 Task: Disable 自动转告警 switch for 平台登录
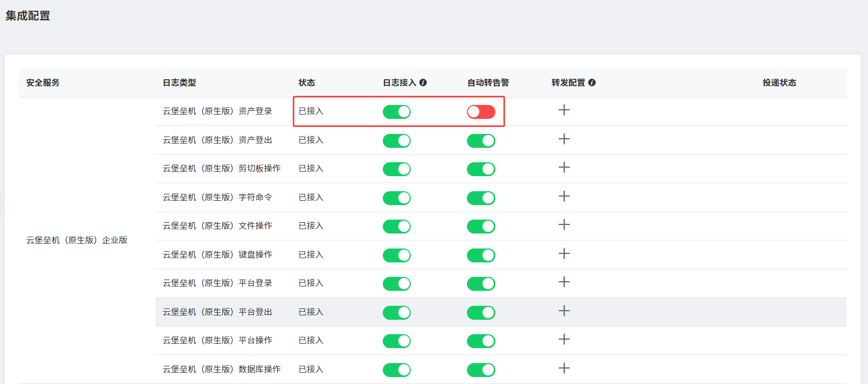pyautogui.click(x=481, y=283)
